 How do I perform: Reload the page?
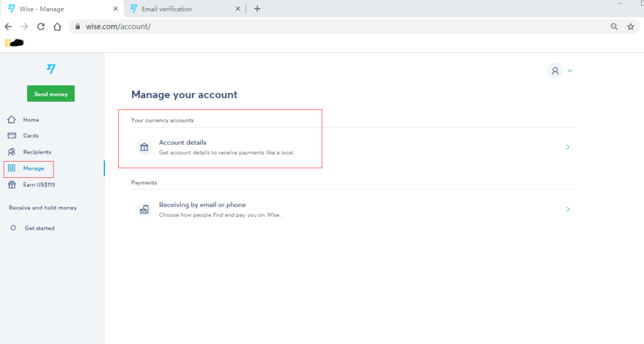point(41,26)
